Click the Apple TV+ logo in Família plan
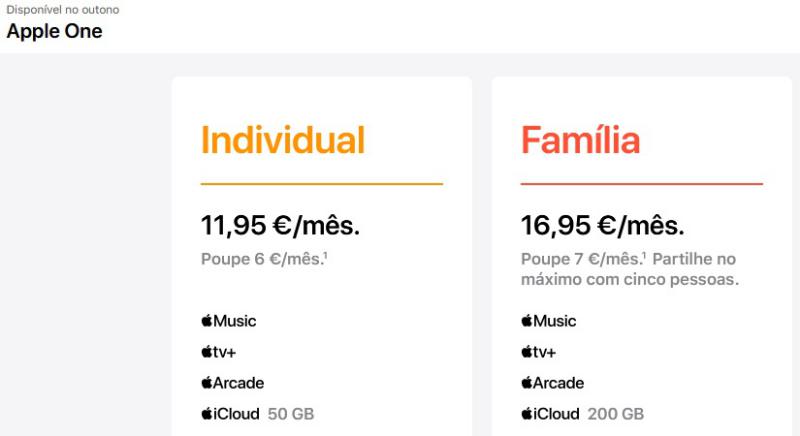Viewport: 800px width, 436px height. click(x=538, y=352)
